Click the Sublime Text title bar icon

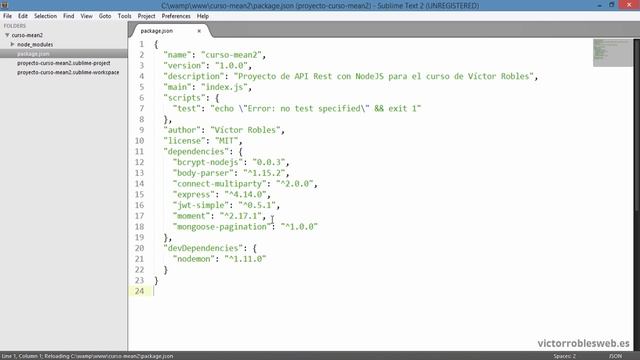click(x=4, y=5)
